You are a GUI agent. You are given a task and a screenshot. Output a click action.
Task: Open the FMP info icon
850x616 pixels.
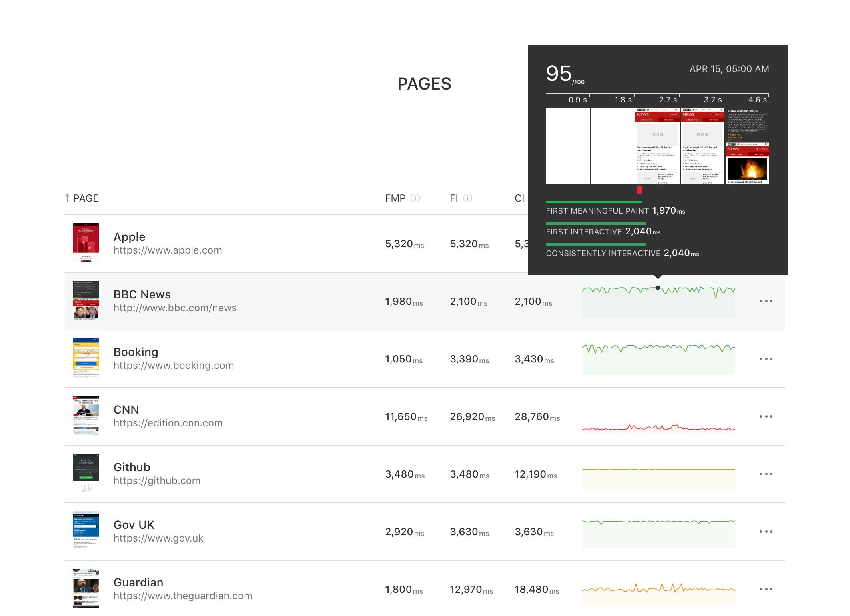click(x=415, y=198)
